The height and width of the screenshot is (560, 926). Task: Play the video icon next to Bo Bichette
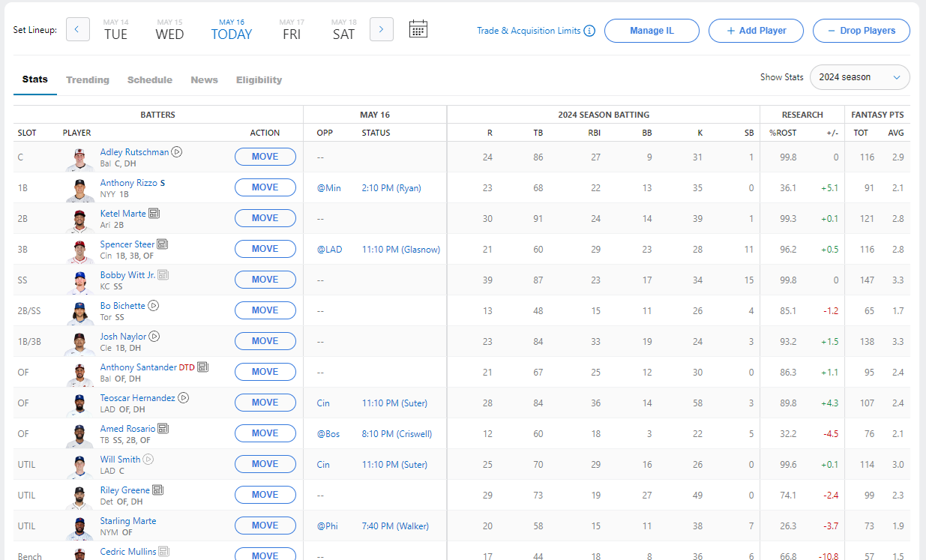point(154,306)
